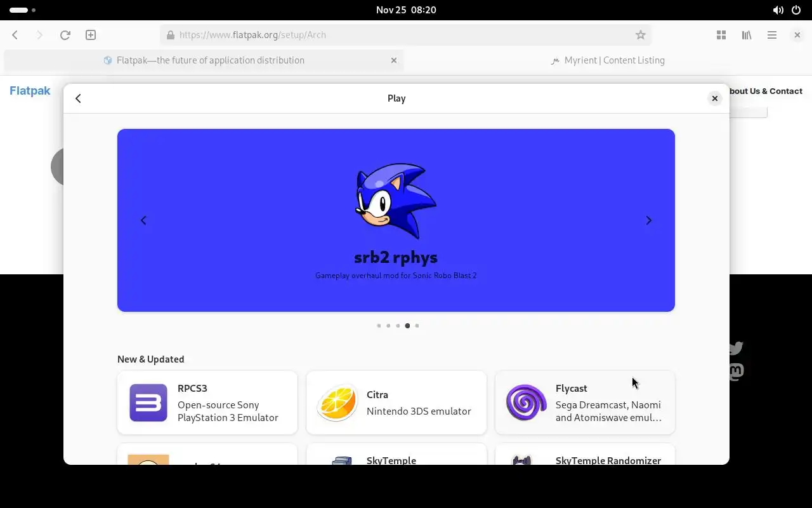Open the system volume indicator
This screenshot has width=812, height=508.
(778, 10)
